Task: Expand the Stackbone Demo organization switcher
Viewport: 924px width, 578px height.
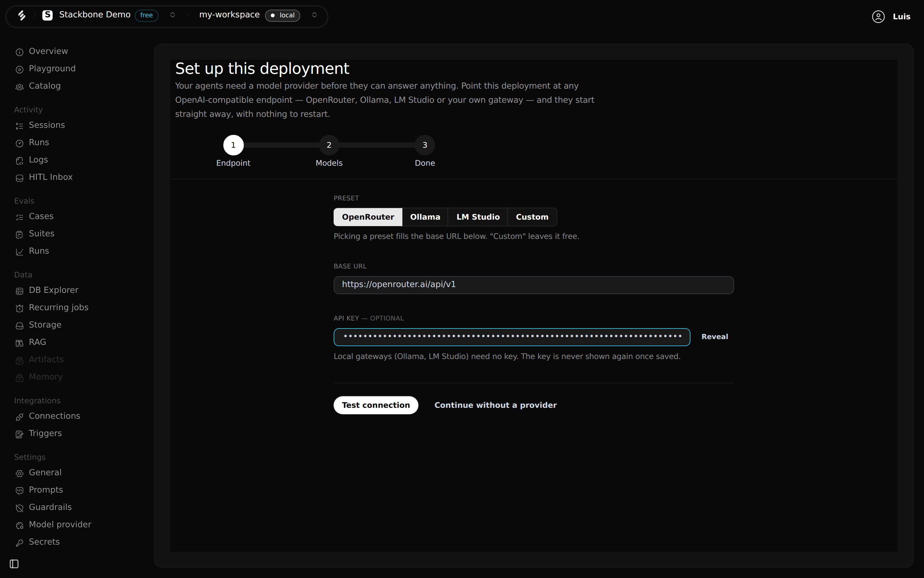Action: tap(173, 15)
